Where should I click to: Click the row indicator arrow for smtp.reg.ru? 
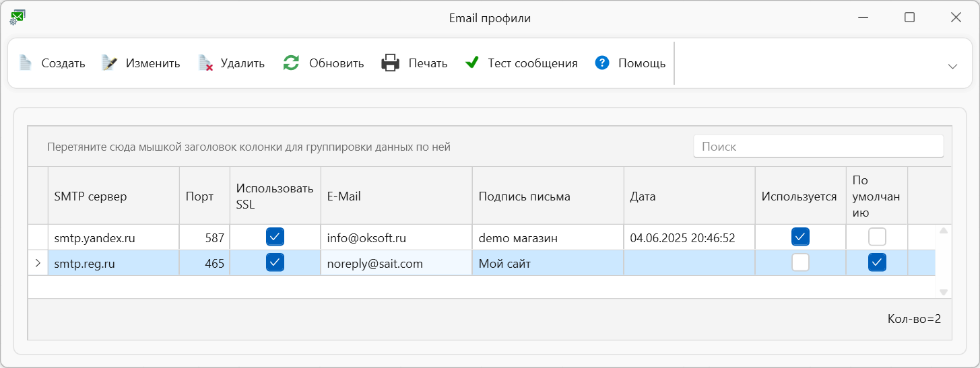click(38, 263)
